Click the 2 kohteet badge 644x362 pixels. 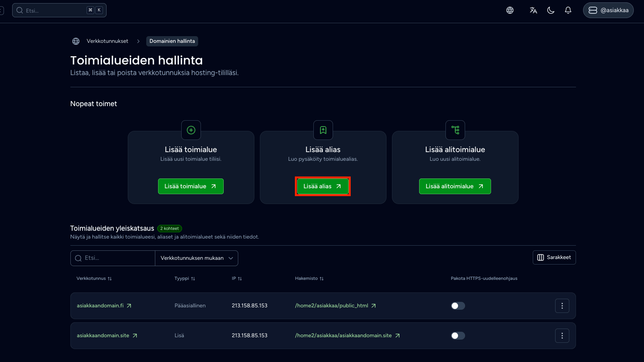click(x=169, y=228)
